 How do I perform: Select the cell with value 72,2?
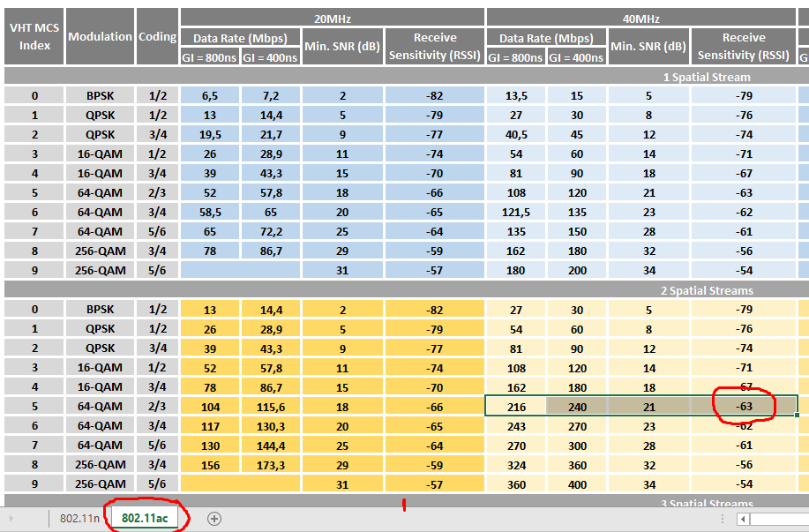[270, 231]
